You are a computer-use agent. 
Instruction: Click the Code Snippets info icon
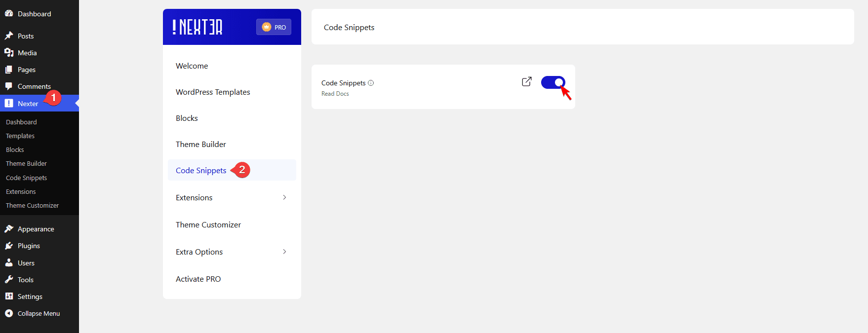point(371,83)
